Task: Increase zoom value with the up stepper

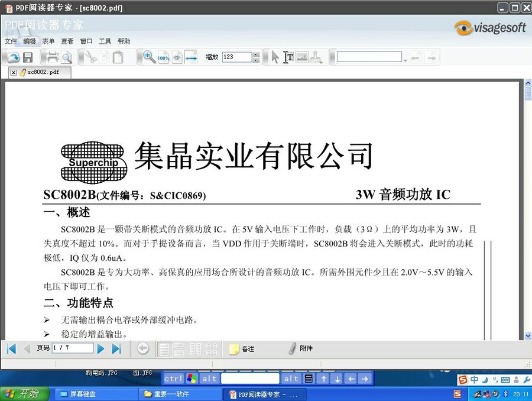Action: (255, 54)
